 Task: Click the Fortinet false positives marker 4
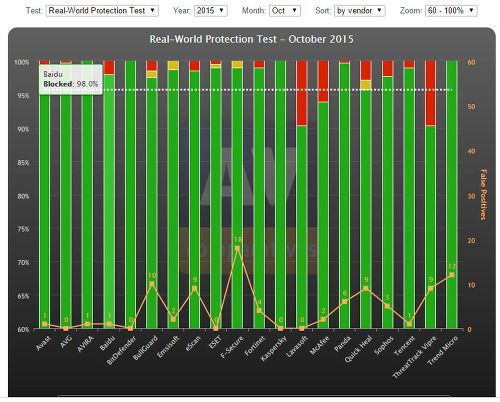[259, 311]
